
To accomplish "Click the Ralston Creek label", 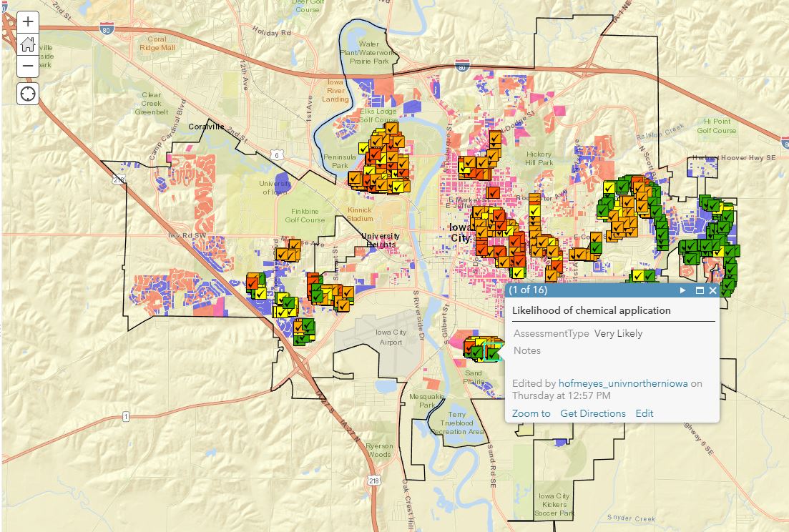I will (660, 132).
